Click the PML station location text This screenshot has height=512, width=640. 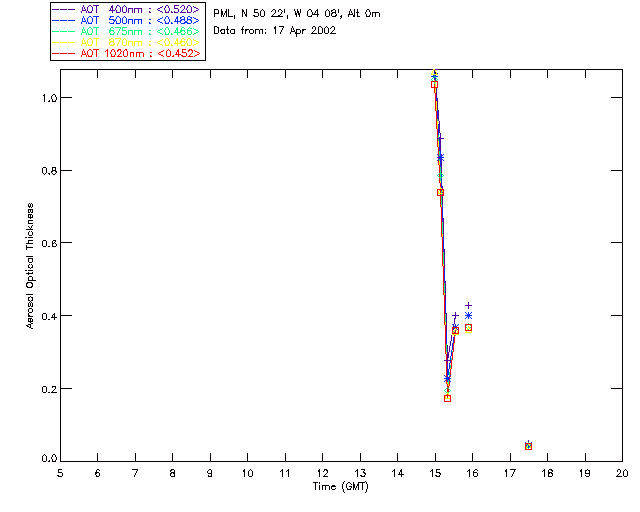[297, 13]
